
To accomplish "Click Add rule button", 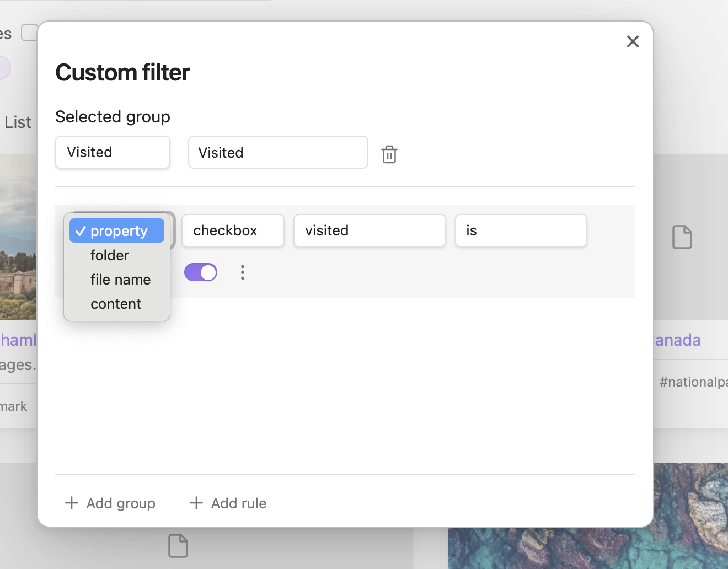I will coord(228,503).
